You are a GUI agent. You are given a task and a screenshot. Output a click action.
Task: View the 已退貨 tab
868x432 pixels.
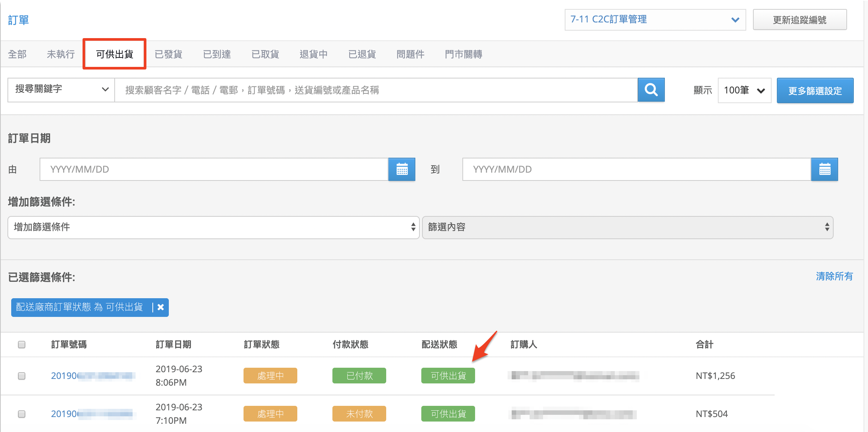[x=362, y=54]
